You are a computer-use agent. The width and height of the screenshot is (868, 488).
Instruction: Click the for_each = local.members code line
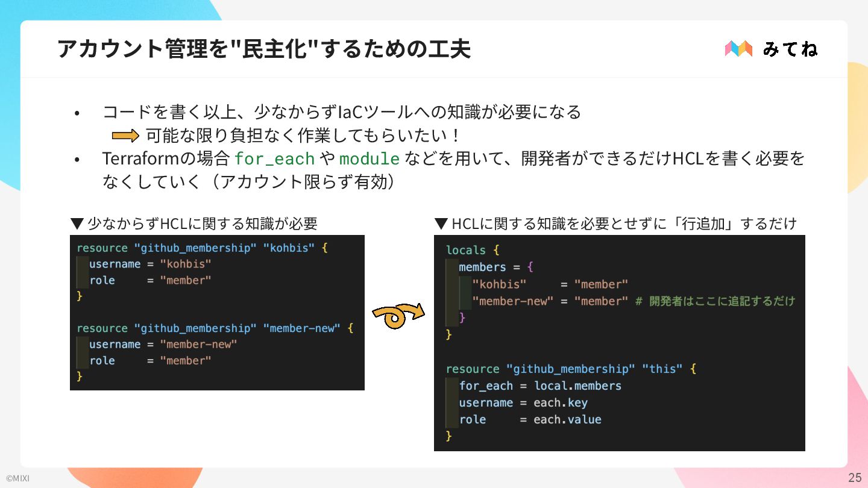point(540,386)
